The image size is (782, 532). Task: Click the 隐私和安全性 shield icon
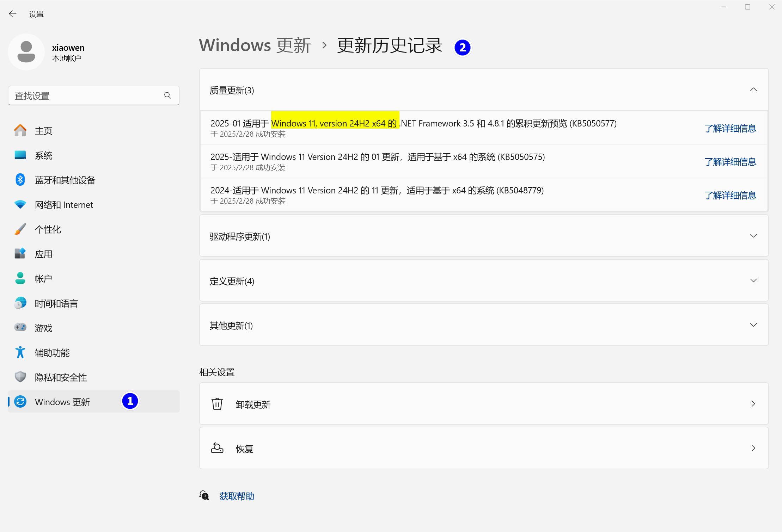pyautogui.click(x=20, y=377)
